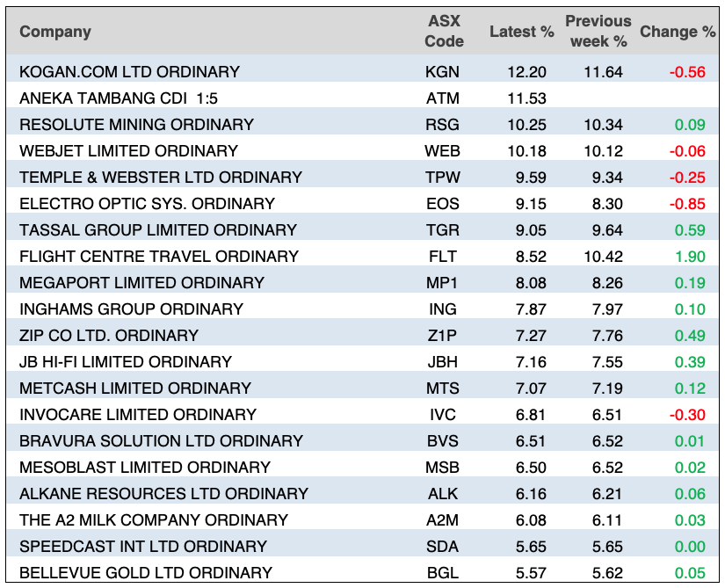The image size is (725, 588).
Task: Open ZIP CO LTD. ORDINARY entry
Action: pos(109,336)
